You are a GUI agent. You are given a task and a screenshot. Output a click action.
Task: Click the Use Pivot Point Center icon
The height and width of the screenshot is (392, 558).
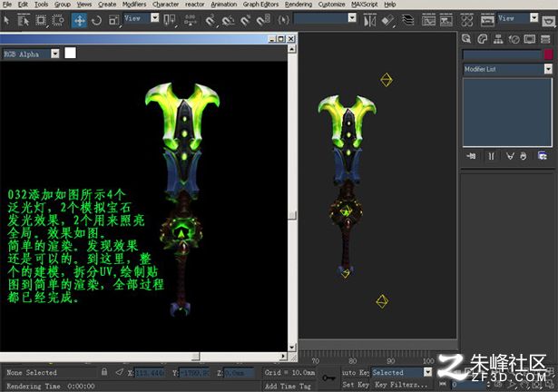coord(170,20)
